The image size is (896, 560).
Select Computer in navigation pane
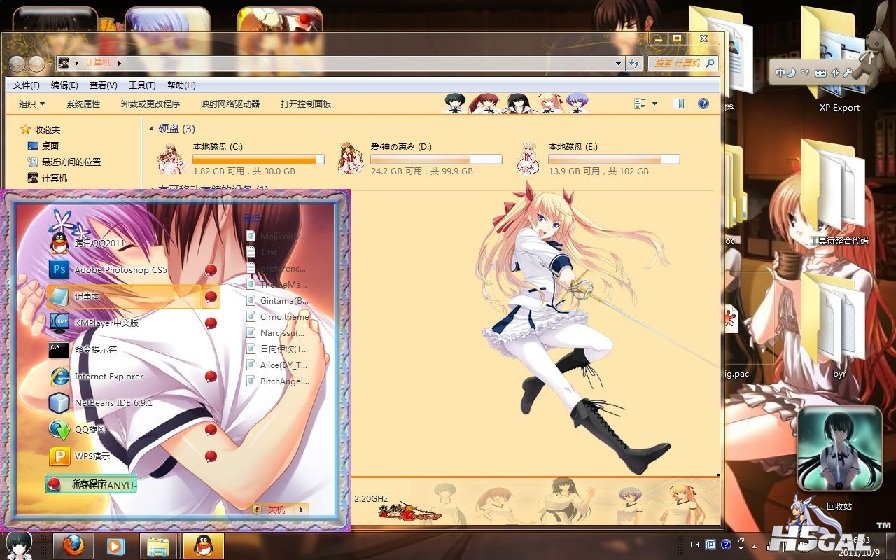pyautogui.click(x=47, y=178)
